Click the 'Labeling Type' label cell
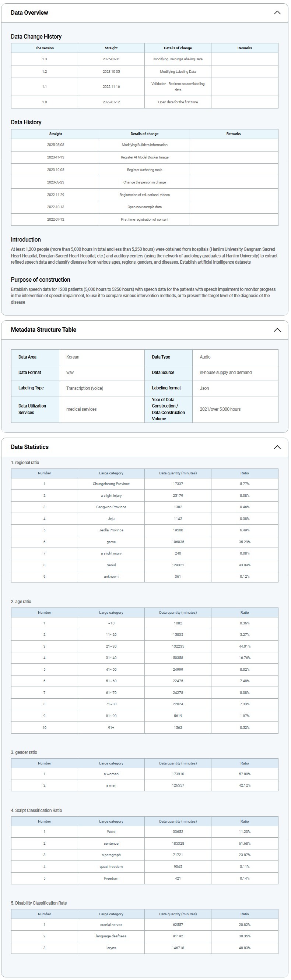The image size is (291, 980). 31,388
